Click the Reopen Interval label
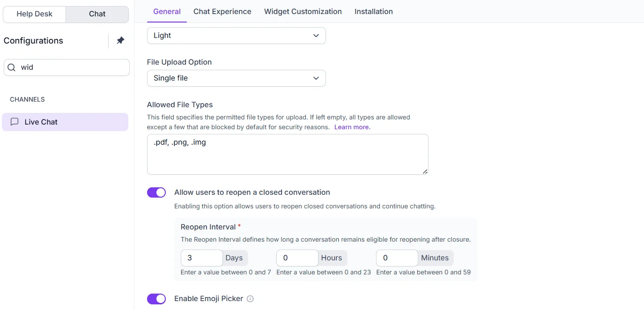 tap(208, 227)
